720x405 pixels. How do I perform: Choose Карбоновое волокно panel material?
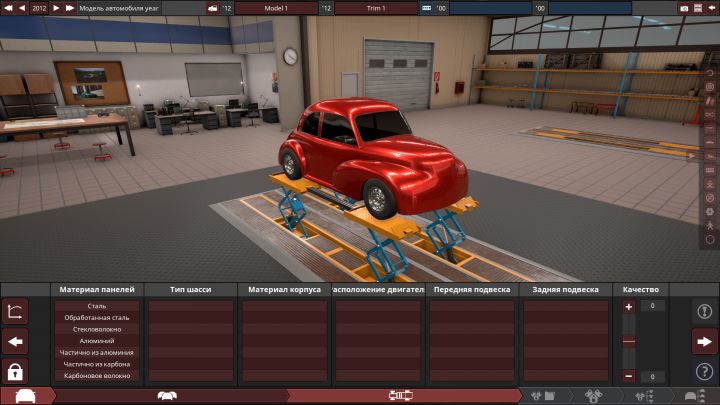(97, 376)
